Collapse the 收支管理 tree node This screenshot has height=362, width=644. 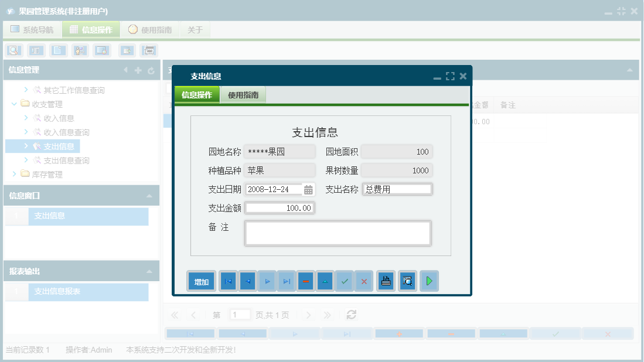(x=15, y=104)
